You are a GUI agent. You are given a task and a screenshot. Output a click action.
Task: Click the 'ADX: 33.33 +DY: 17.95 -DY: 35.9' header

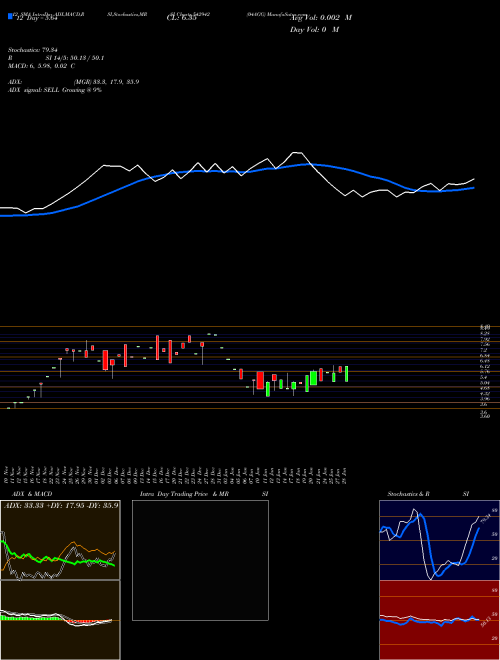pyautogui.click(x=61, y=506)
